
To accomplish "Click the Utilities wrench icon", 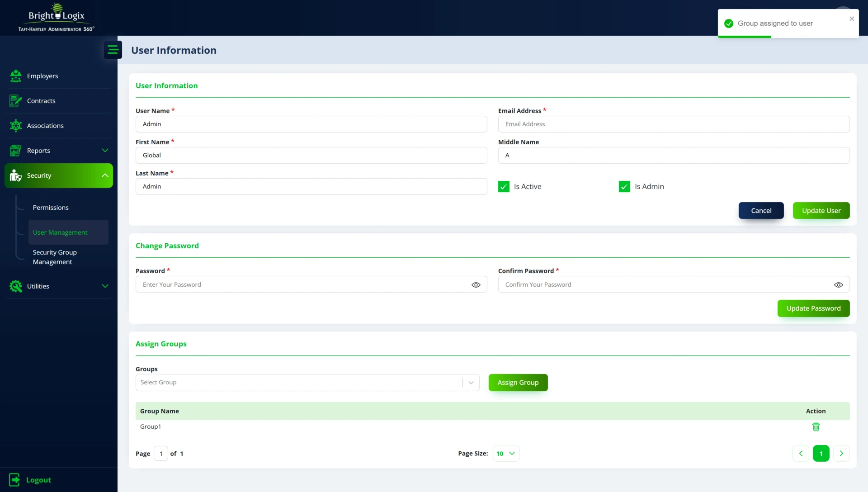I will click(x=16, y=286).
